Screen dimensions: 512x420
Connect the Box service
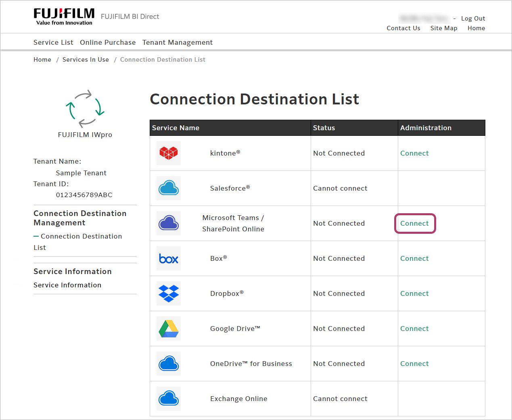[414, 258]
